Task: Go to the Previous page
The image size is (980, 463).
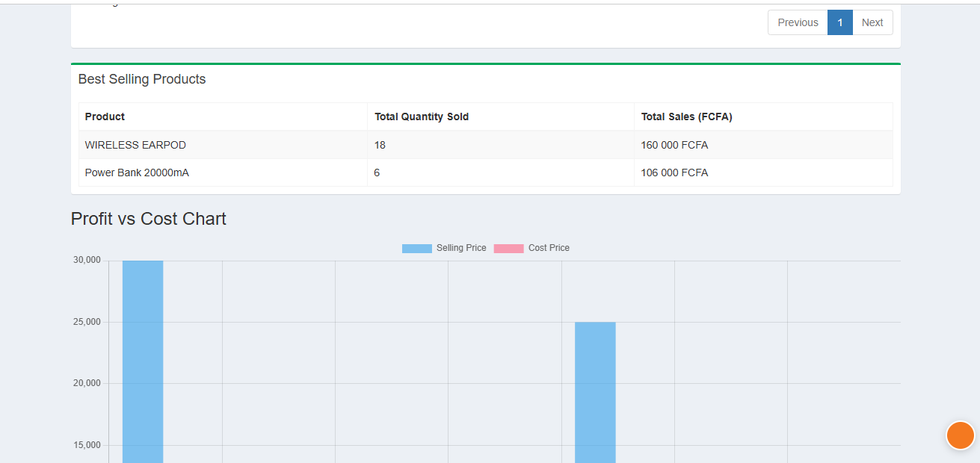Action: (798, 22)
